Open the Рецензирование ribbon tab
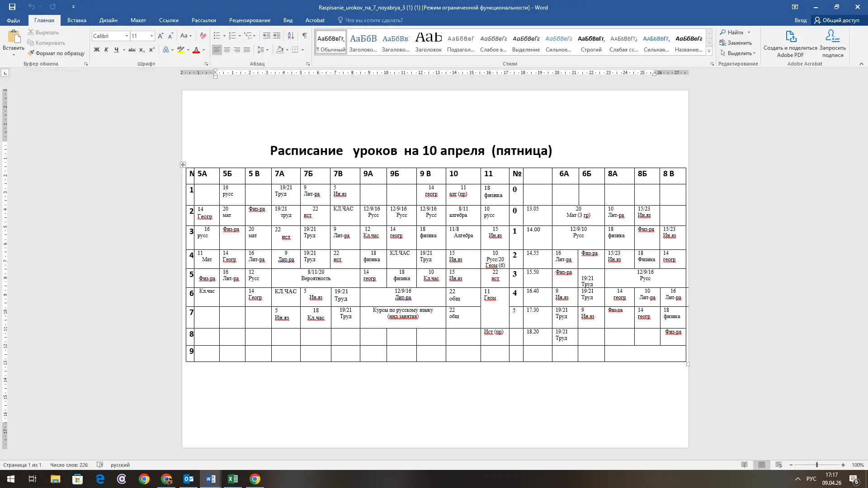This screenshot has height=488, width=868. (250, 20)
